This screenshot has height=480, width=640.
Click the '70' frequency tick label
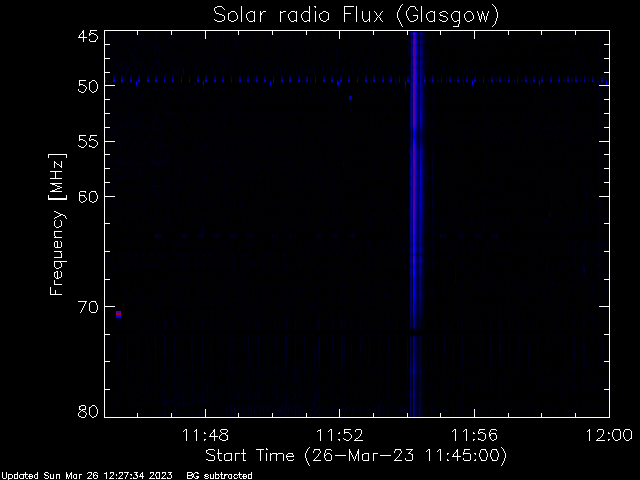pyautogui.click(x=88, y=307)
